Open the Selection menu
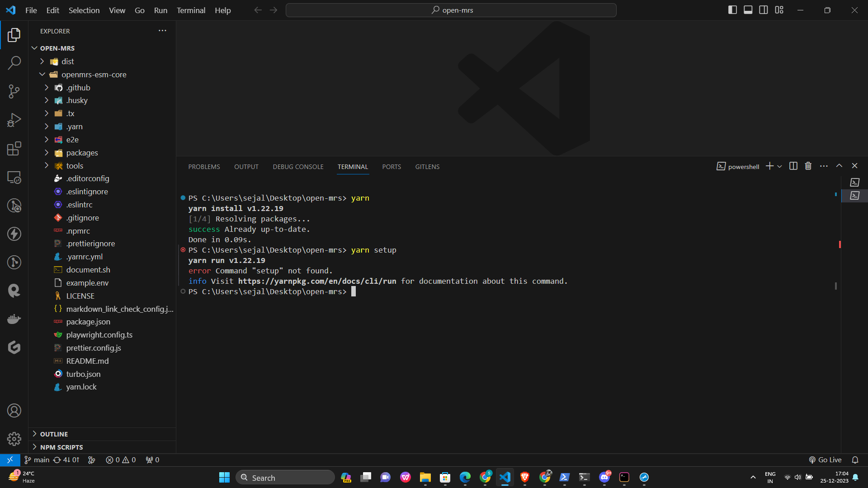 click(84, 10)
